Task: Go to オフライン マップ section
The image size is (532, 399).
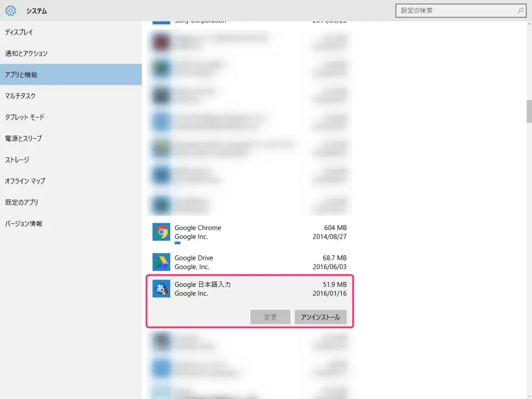Action: [x=71, y=181]
